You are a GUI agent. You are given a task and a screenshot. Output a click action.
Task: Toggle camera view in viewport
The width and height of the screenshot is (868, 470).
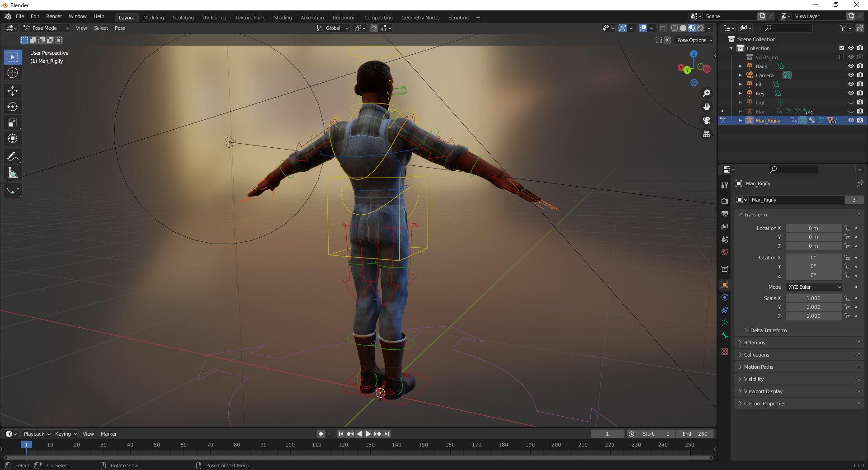coord(706,120)
